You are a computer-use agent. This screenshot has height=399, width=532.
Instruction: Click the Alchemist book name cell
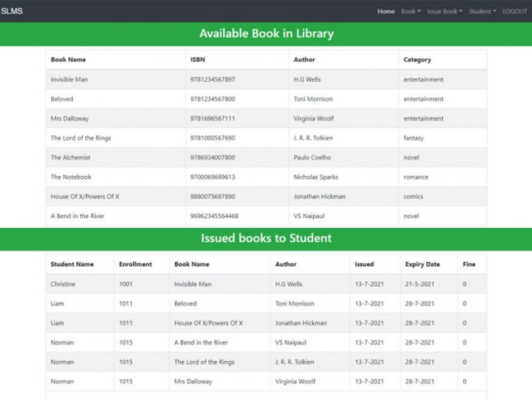pos(71,157)
